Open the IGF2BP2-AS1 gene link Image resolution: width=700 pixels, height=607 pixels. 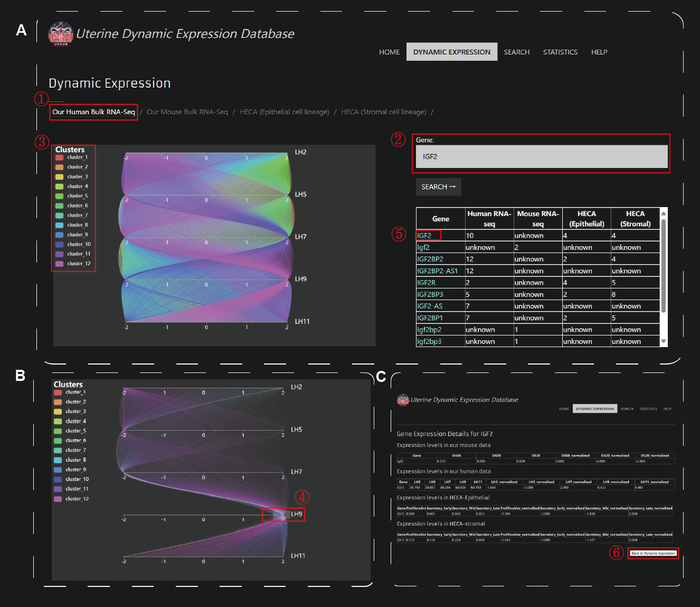pyautogui.click(x=437, y=271)
